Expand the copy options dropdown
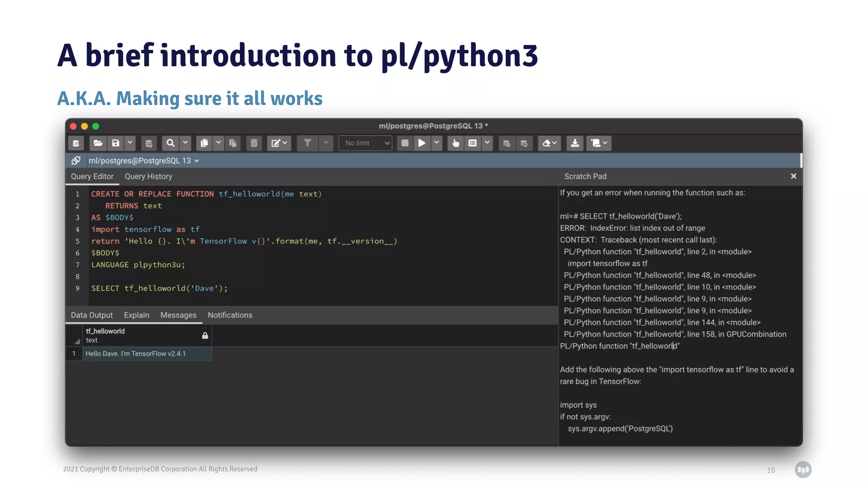Screen dimensions: 868x488 click(x=219, y=143)
